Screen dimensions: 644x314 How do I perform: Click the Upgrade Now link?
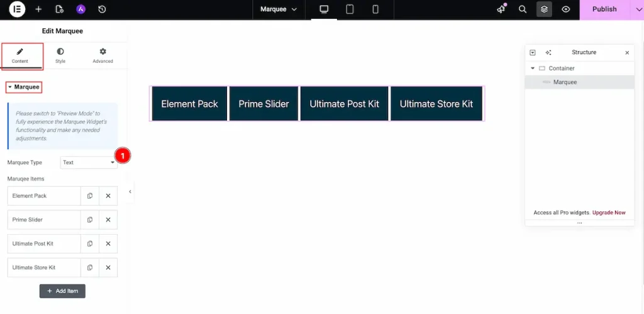tap(609, 213)
